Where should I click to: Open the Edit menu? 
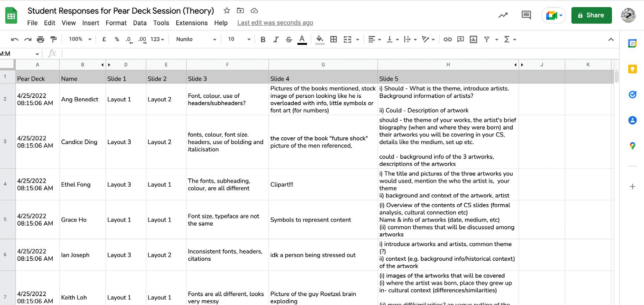[49, 23]
